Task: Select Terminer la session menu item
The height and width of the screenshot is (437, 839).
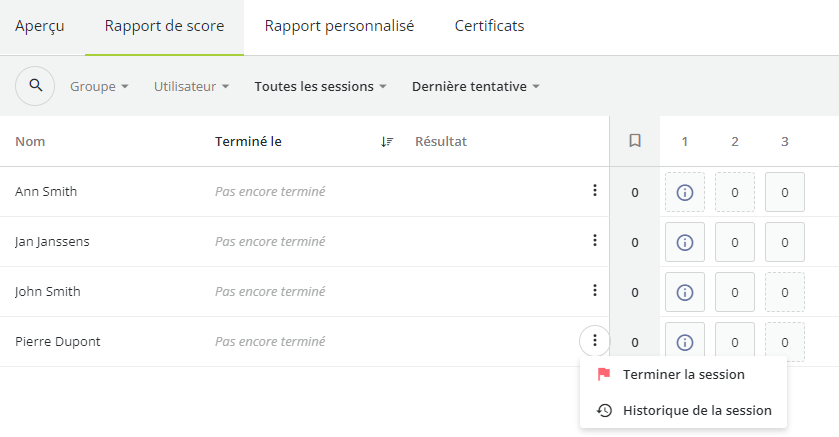Action: [683, 374]
